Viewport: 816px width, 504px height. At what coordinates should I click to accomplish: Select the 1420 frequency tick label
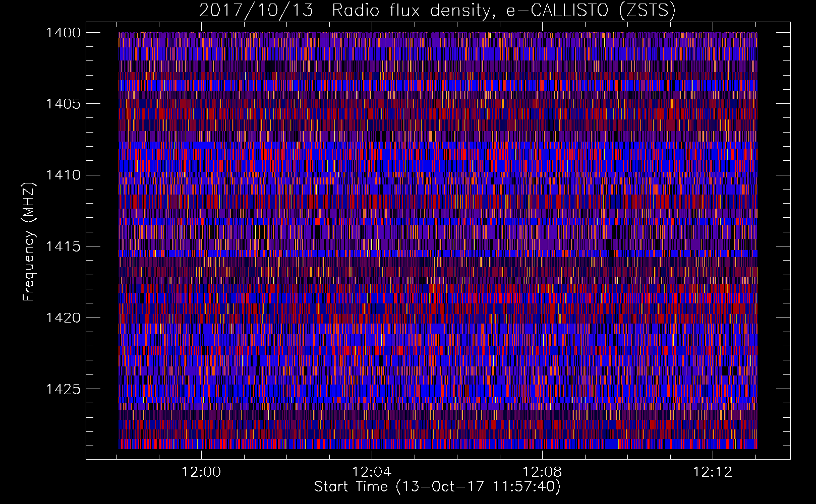63,318
